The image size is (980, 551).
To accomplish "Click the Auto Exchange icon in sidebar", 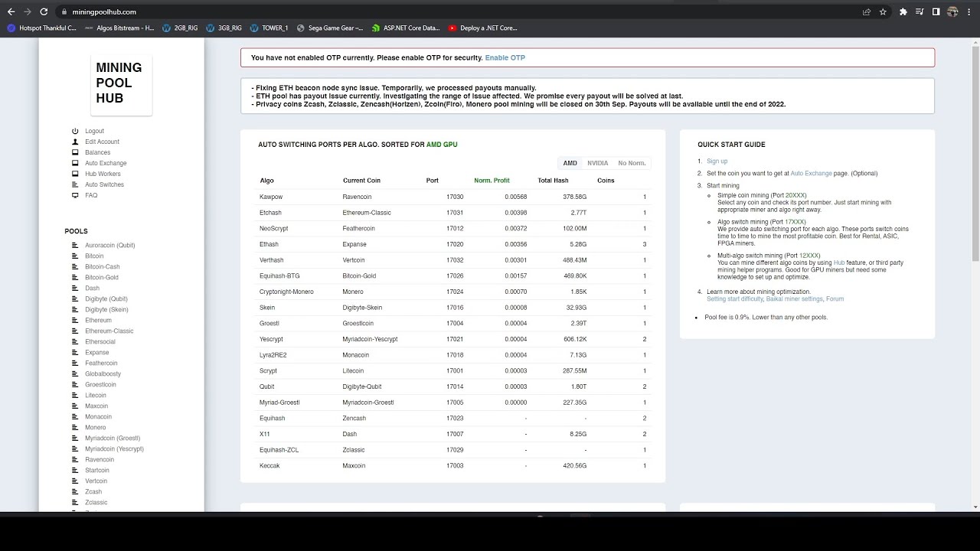I will [75, 163].
